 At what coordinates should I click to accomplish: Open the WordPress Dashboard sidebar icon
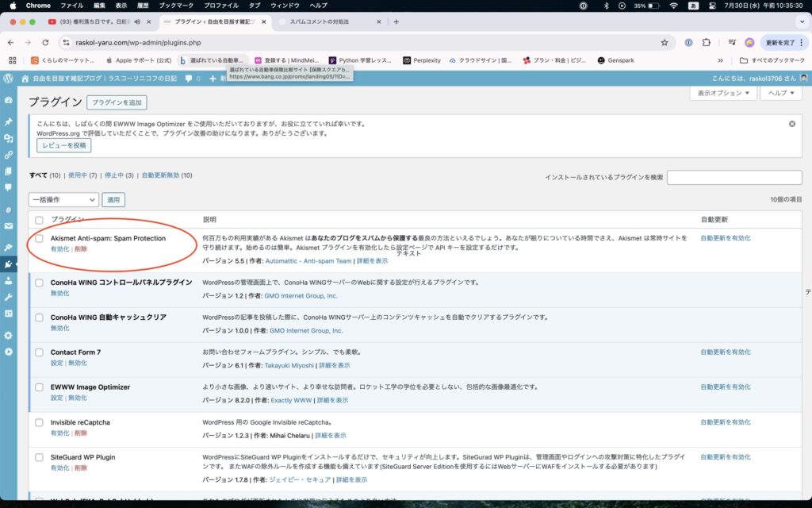[x=8, y=100]
